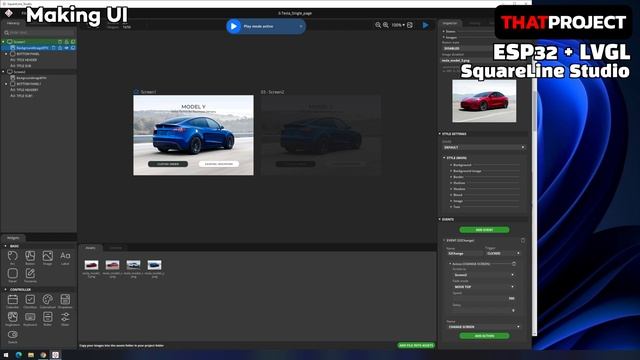Screen dimensions: 640x360
Task: Open the zoom percentage dropdown
Action: 398,25
